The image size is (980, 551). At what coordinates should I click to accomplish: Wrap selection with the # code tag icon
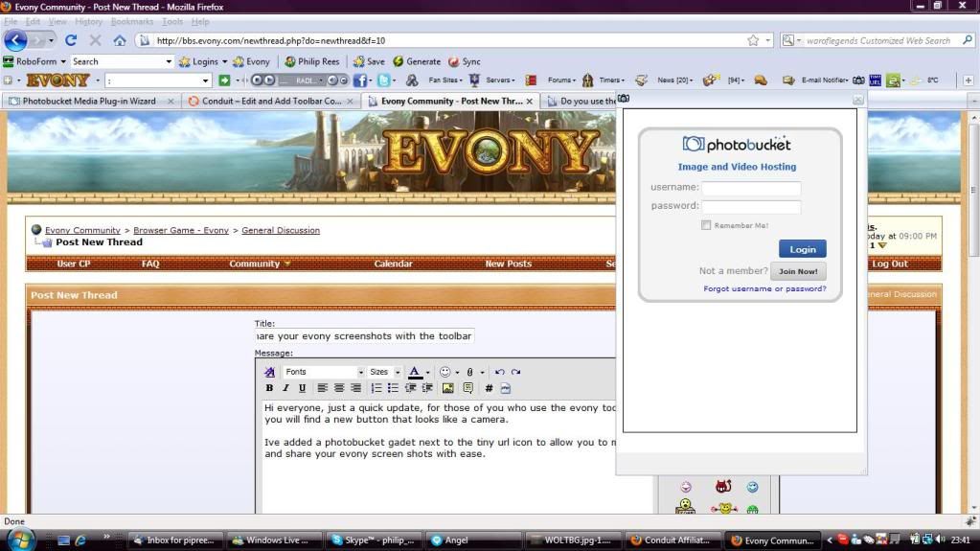[x=489, y=388]
